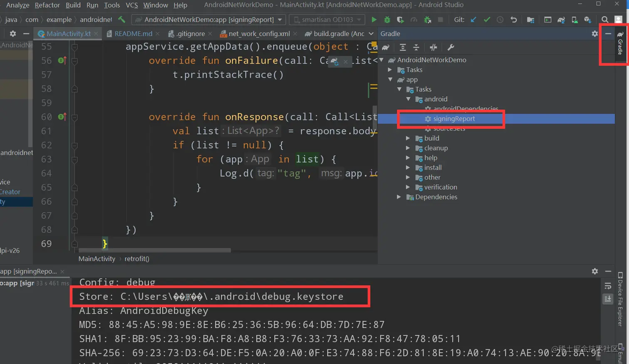Screen dimensions: 629x364
Task: Show hidden editor tabs dropdown
Action: click(371, 34)
